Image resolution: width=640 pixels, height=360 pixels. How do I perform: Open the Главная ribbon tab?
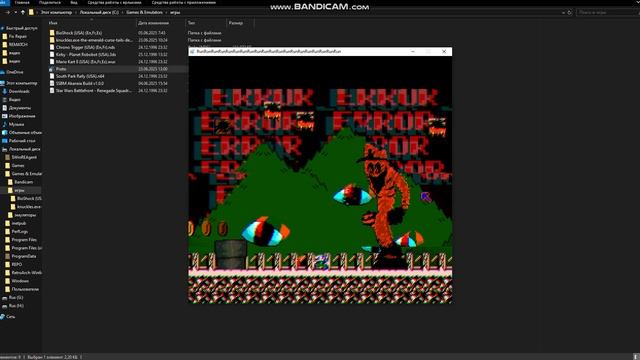[22, 2]
